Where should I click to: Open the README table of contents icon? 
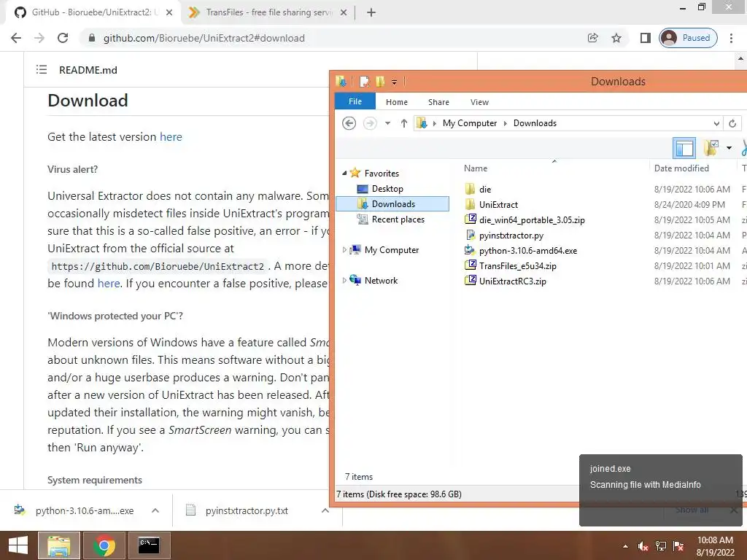click(42, 69)
